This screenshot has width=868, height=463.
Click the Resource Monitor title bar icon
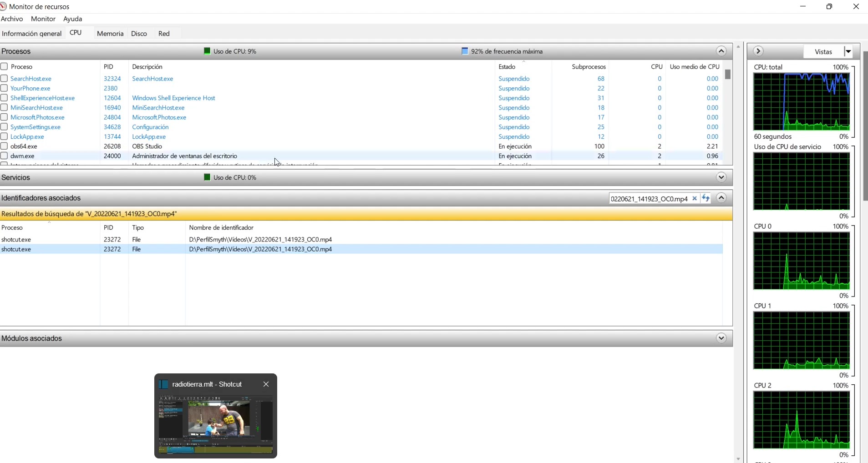point(3,6)
